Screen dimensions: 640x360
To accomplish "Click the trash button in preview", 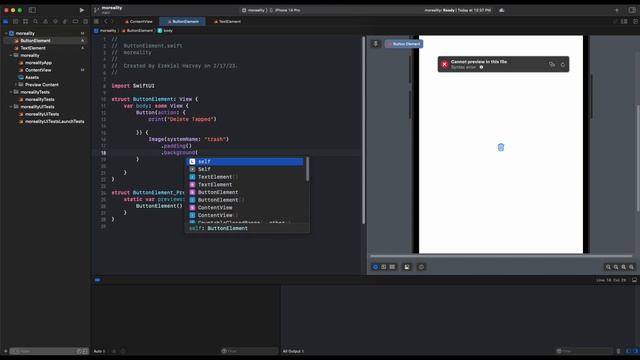I will (x=501, y=147).
